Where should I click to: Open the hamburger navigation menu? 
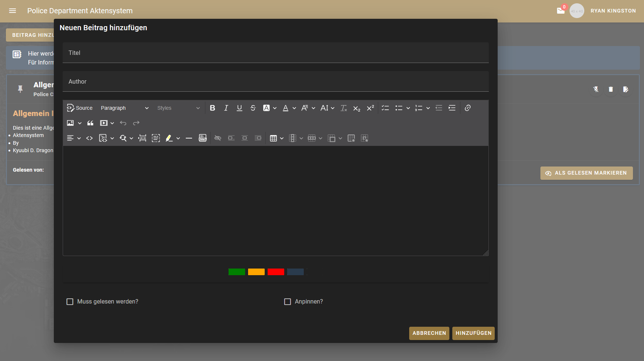click(x=13, y=11)
